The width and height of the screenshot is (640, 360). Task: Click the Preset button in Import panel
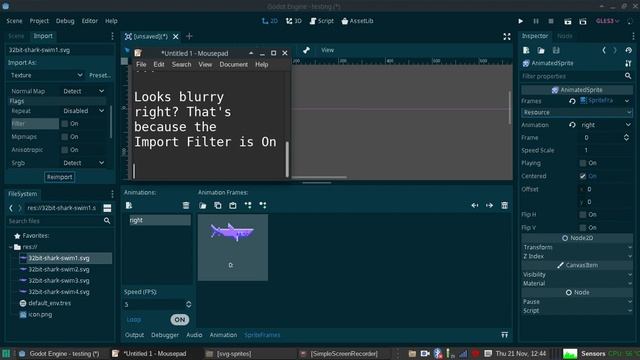[x=100, y=75]
